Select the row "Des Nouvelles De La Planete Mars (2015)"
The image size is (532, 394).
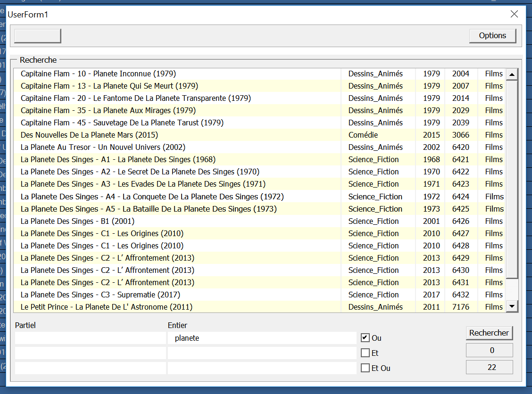141,135
